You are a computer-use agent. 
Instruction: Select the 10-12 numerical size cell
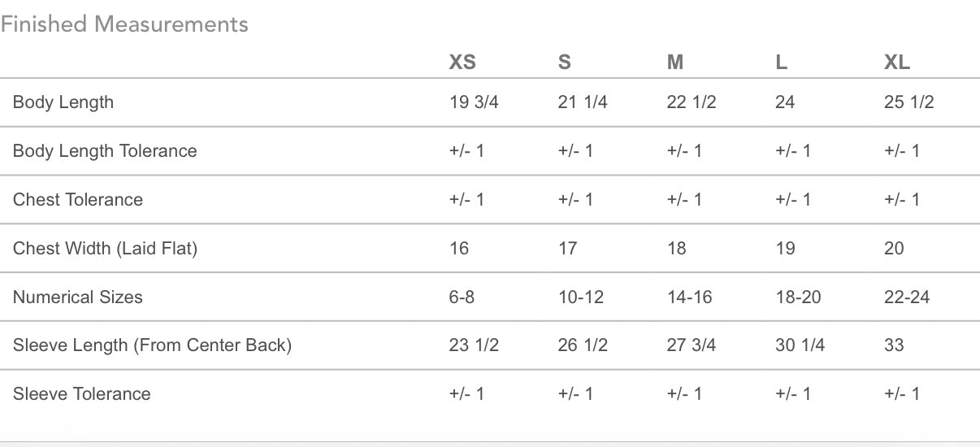581,297
